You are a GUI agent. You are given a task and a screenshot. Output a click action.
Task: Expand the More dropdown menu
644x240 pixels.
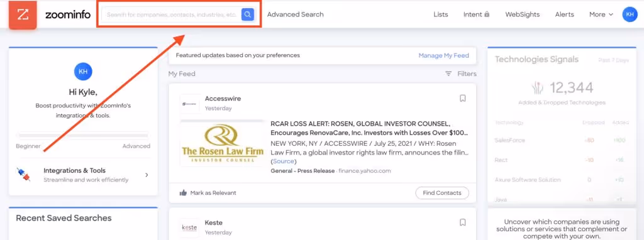tap(601, 14)
